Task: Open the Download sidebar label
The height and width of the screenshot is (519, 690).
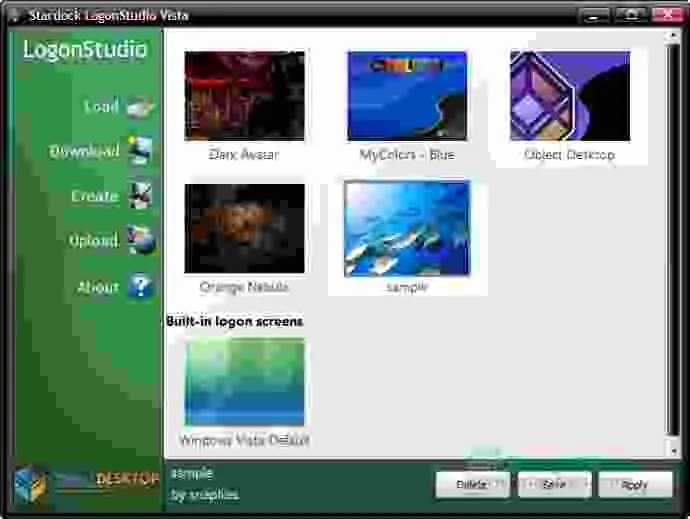Action: 84,151
